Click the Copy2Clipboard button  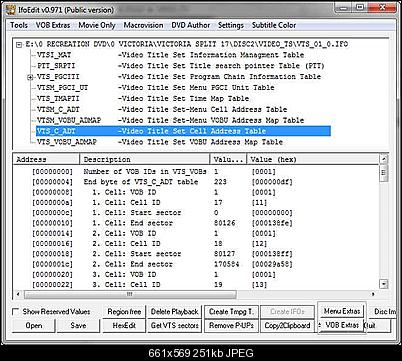tap(287, 326)
